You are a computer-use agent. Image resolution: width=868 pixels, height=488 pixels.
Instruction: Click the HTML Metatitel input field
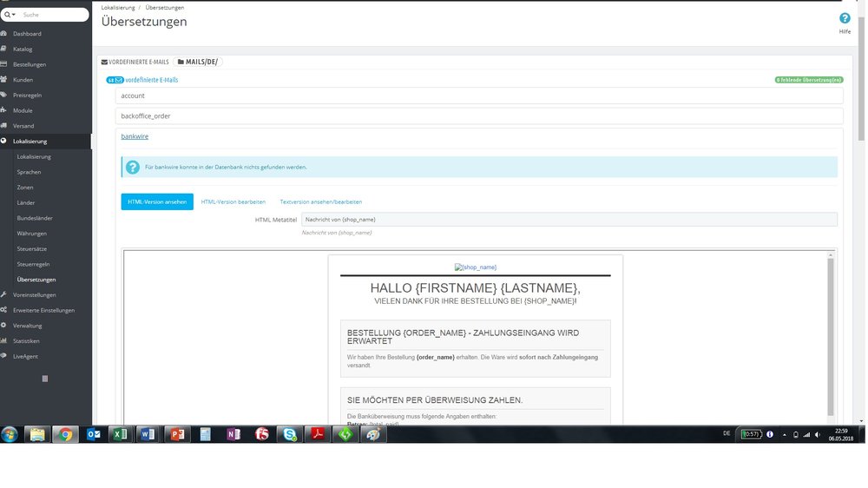(x=569, y=220)
